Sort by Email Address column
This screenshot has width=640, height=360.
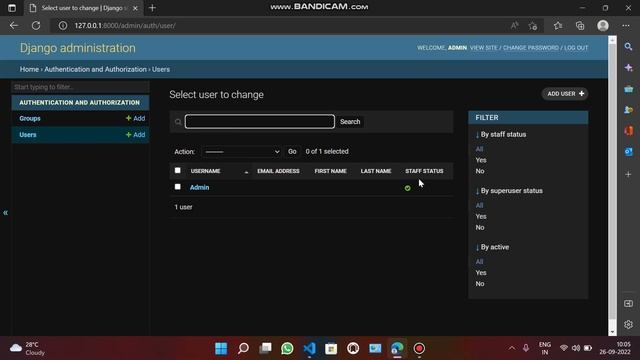278,171
